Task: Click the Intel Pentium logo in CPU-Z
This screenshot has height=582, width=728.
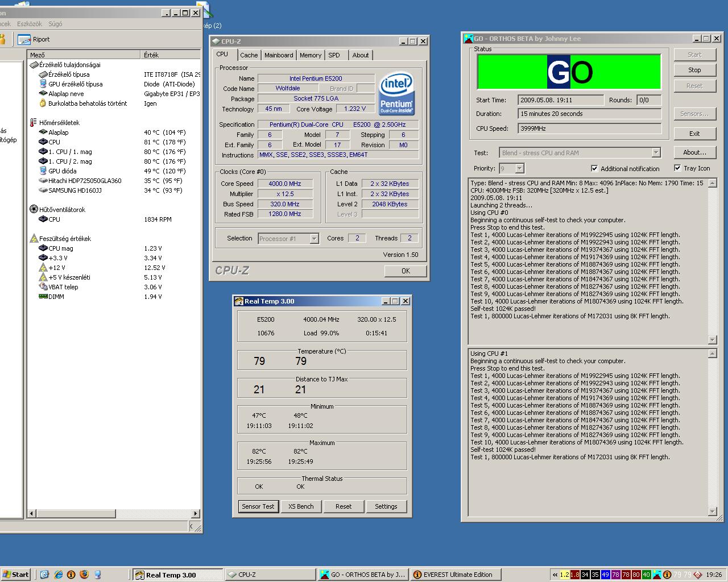Action: [x=396, y=94]
